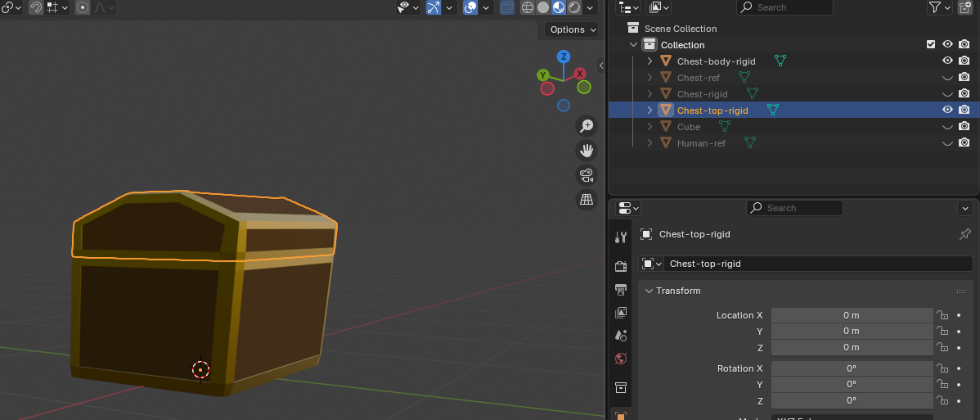The width and height of the screenshot is (980, 420).
Task: Click the Location X value field
Action: pyautogui.click(x=851, y=315)
